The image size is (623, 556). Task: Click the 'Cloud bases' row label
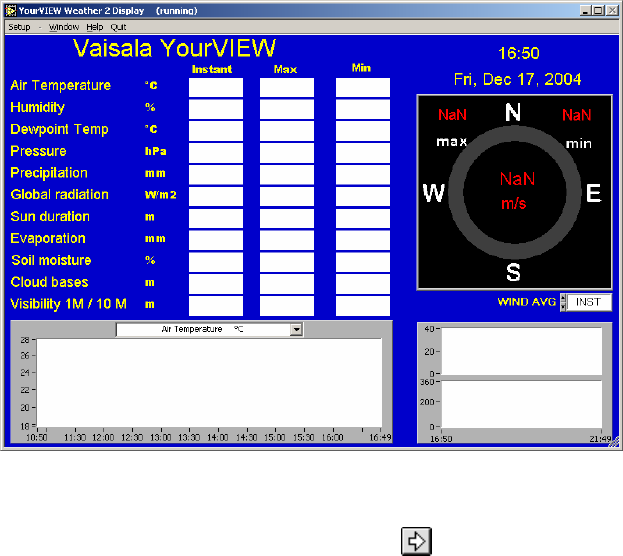point(49,282)
